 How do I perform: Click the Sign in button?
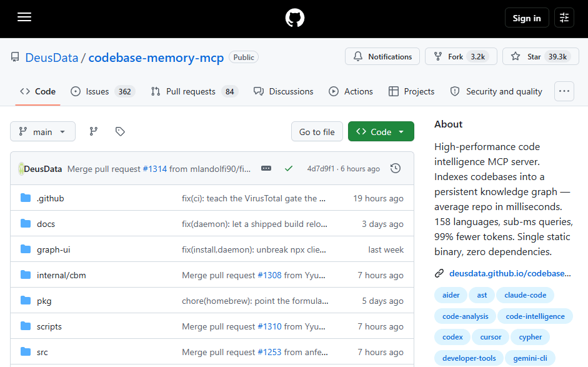click(527, 18)
